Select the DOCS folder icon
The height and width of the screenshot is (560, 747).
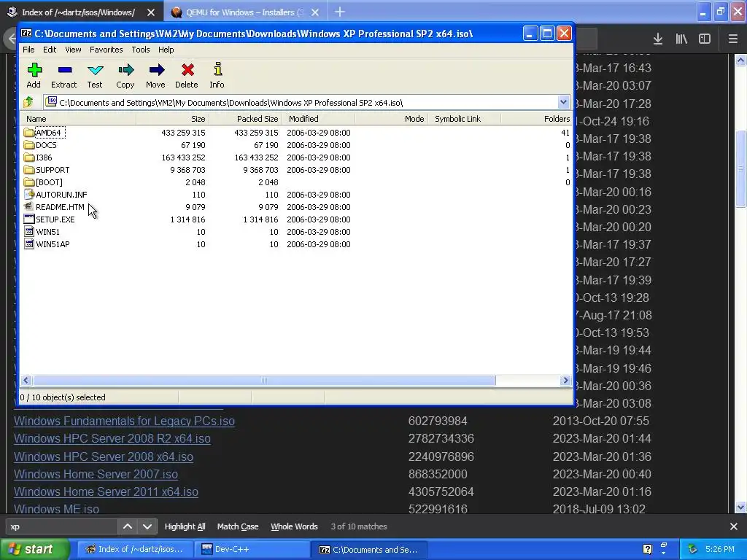(29, 145)
